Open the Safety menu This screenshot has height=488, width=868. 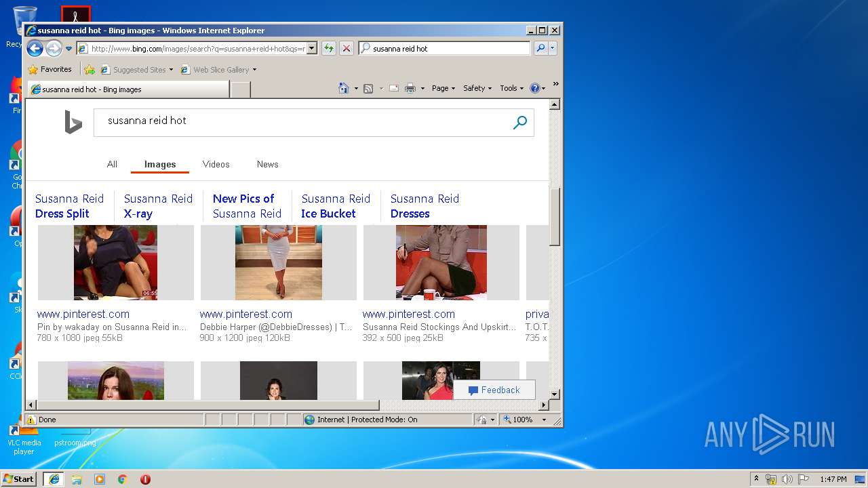coord(477,88)
